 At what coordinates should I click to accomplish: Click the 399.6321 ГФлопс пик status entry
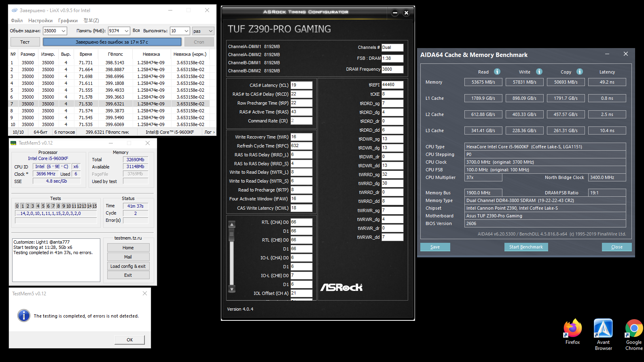click(107, 132)
